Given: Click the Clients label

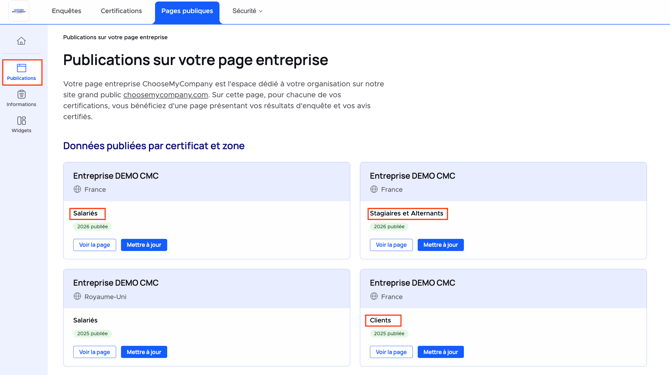Looking at the screenshot, I should click(380, 320).
